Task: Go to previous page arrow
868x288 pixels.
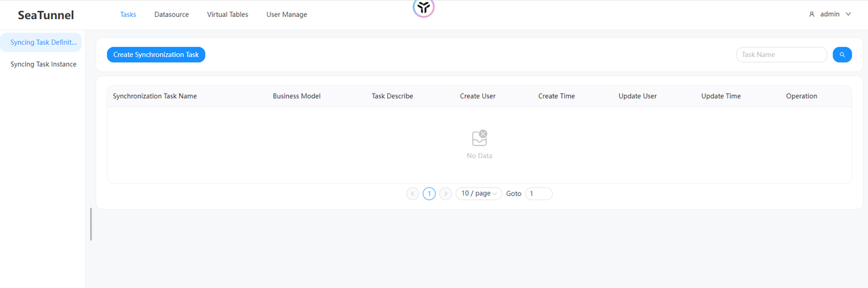Action: [x=412, y=194]
